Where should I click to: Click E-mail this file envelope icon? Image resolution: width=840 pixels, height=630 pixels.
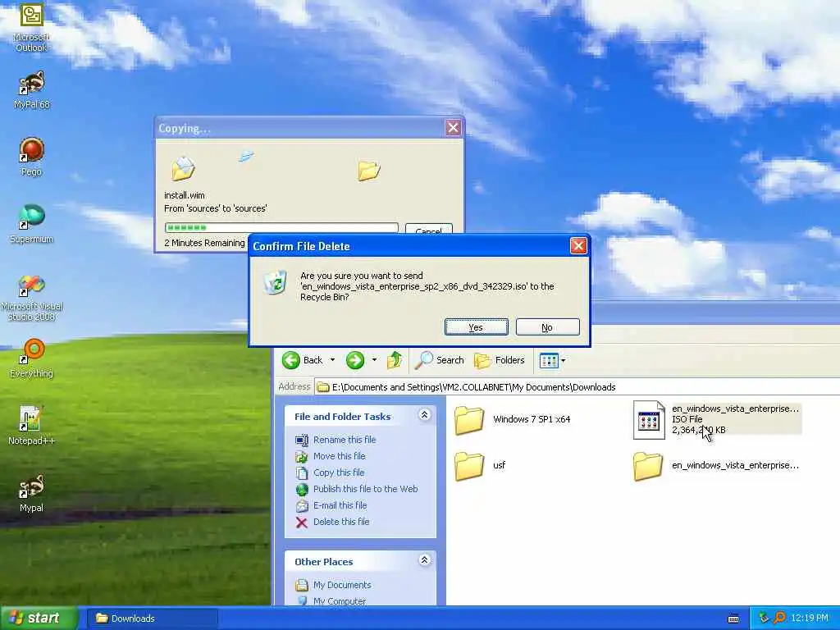[302, 505]
